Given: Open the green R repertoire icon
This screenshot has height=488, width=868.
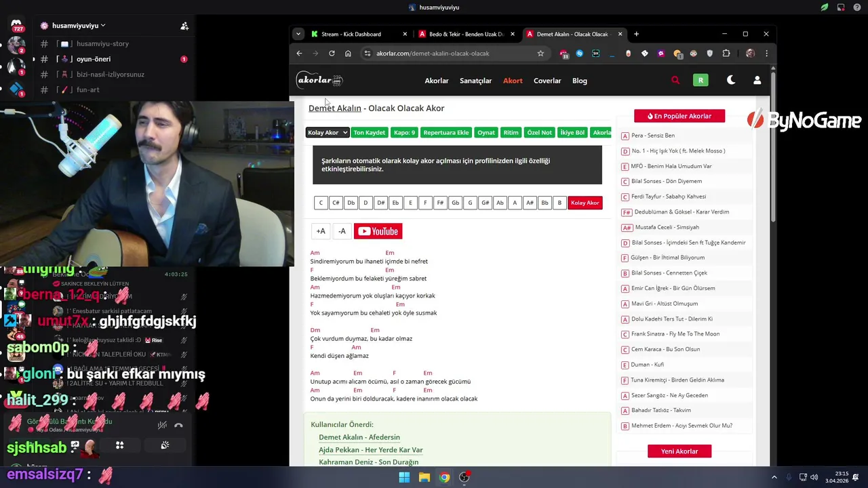Looking at the screenshot, I should [701, 80].
